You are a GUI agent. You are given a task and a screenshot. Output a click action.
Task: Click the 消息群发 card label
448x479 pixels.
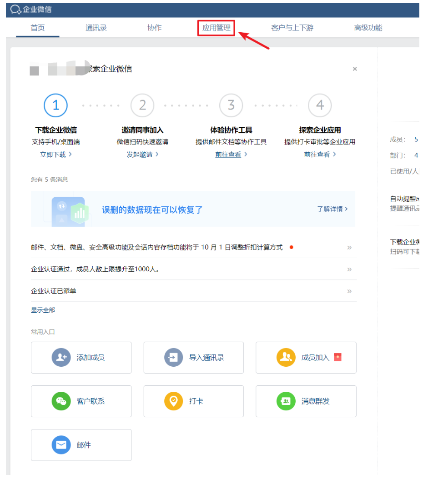315,401
